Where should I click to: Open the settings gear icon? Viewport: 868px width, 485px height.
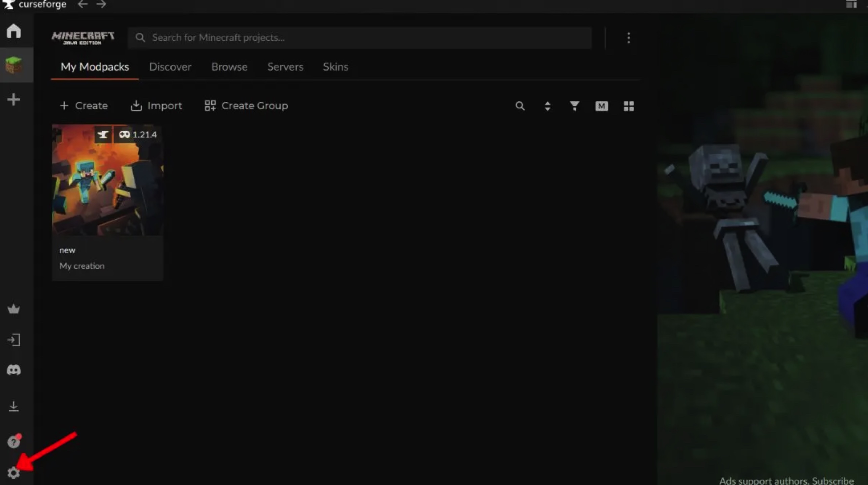(14, 473)
